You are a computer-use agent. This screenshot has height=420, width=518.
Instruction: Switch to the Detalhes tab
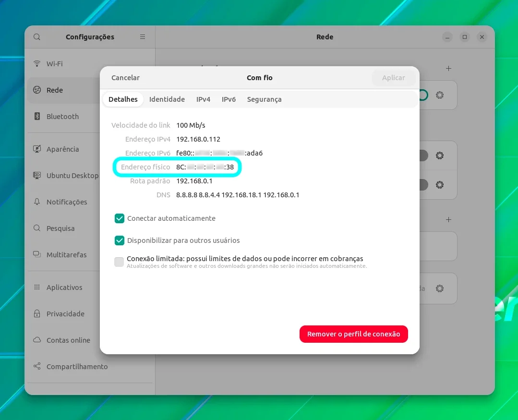pyautogui.click(x=123, y=99)
